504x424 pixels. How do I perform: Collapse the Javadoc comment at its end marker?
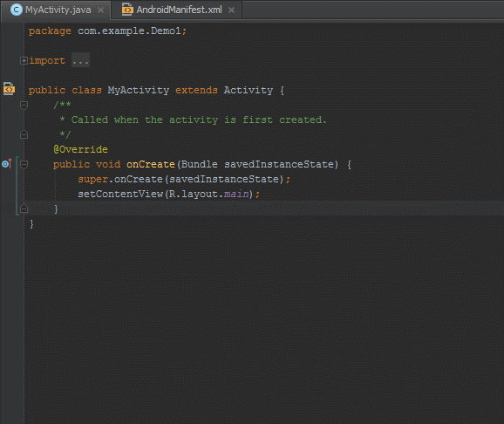pos(24,134)
